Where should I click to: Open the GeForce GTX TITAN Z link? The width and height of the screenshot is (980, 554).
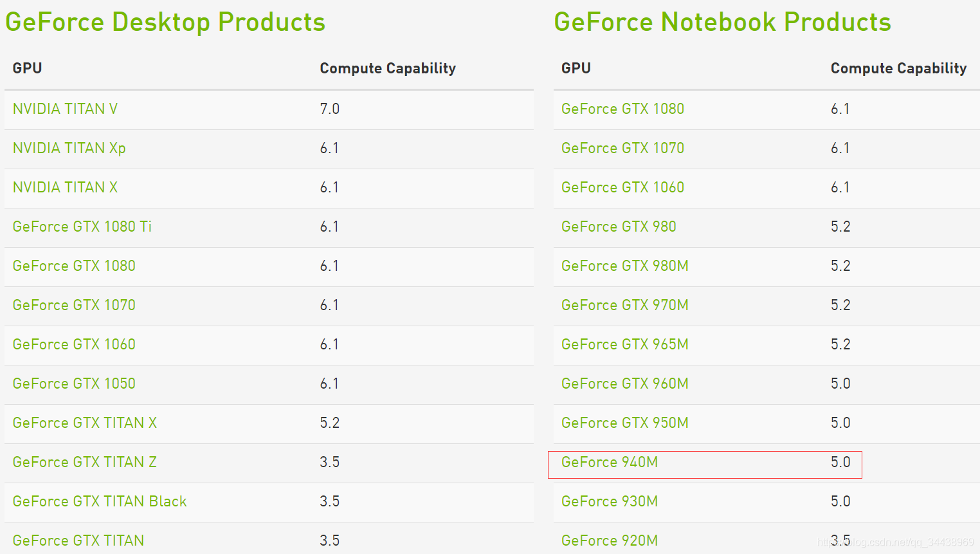point(84,462)
